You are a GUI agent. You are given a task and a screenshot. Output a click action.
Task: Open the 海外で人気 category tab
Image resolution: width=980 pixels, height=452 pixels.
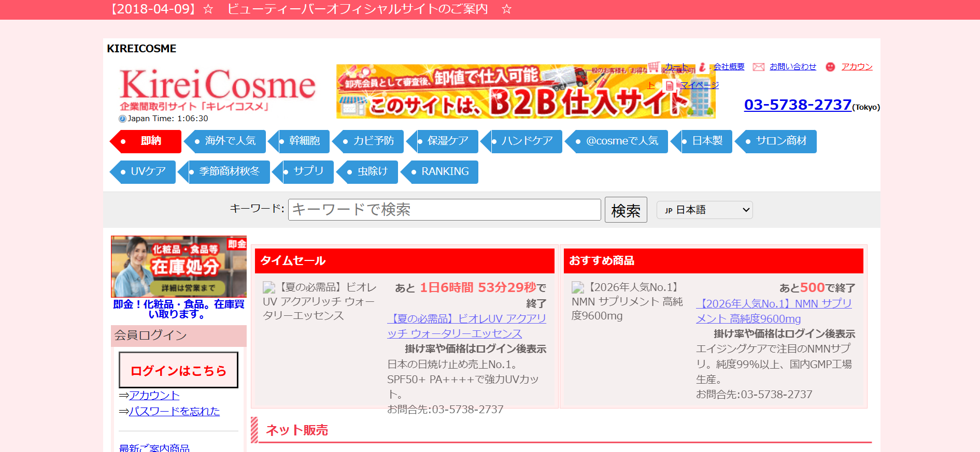[225, 141]
